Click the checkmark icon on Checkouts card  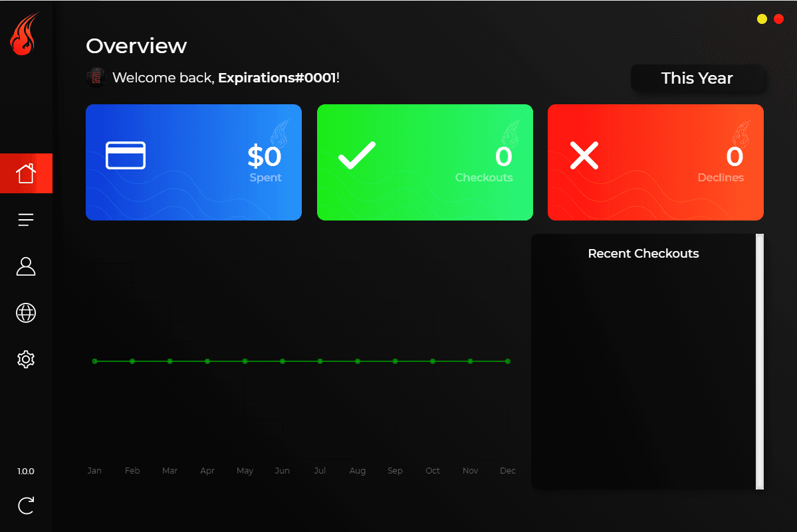(357, 155)
